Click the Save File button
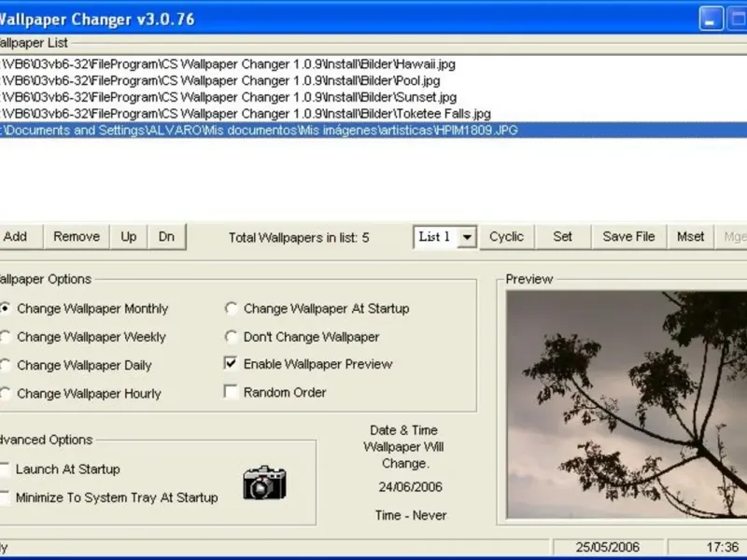The width and height of the screenshot is (747, 560). point(628,237)
